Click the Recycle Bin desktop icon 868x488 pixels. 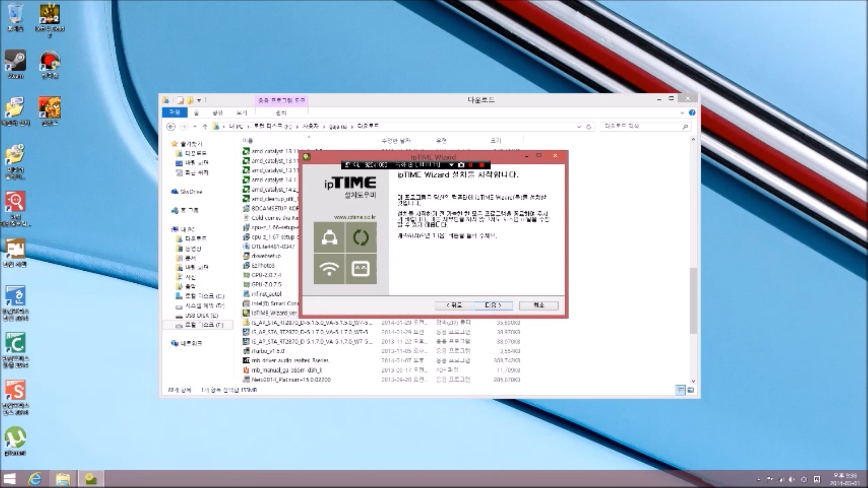tap(15, 17)
